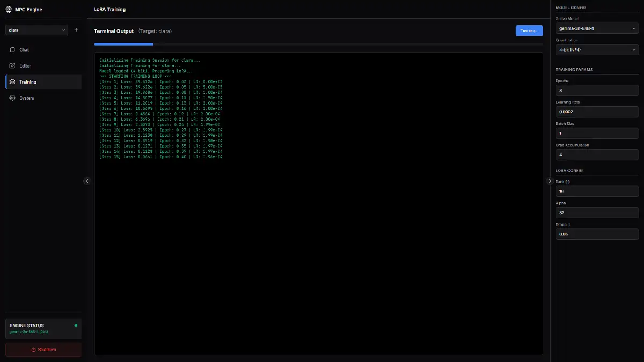Screen dimensions: 644x362
Task: Click the NPC Engine chip logo icon
Action: [9, 9]
